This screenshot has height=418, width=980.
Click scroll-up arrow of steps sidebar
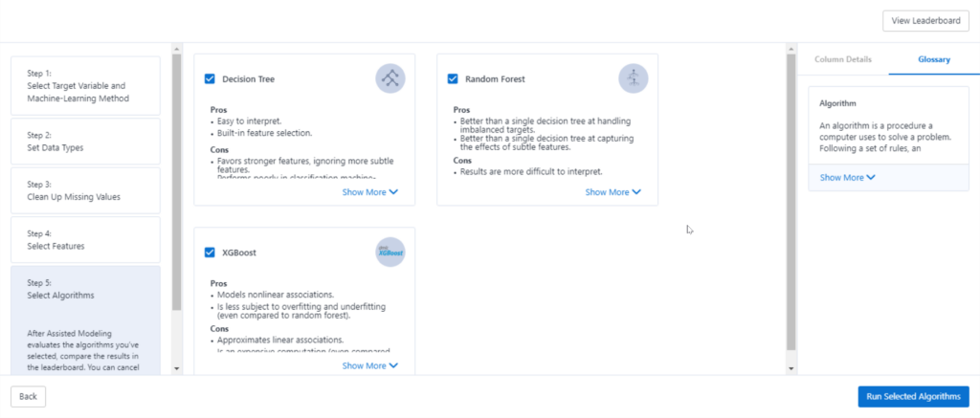(x=176, y=49)
